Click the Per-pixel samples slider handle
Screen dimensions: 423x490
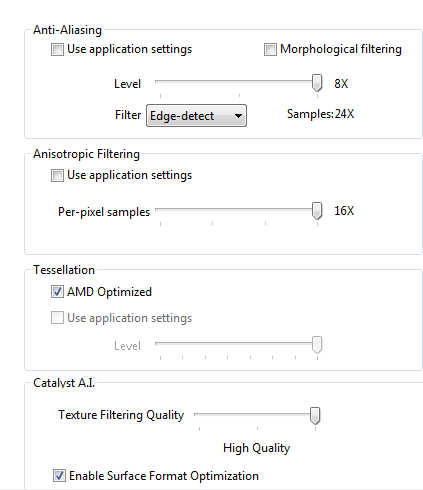[x=317, y=210]
